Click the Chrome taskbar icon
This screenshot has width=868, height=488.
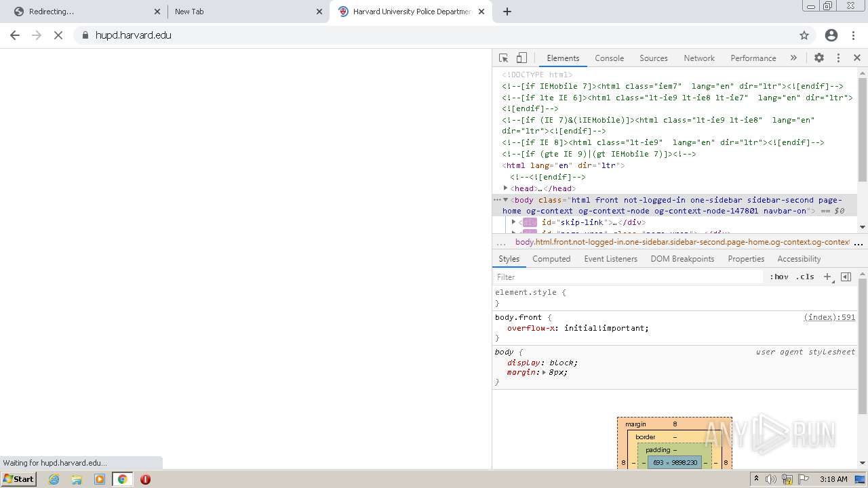point(123,479)
